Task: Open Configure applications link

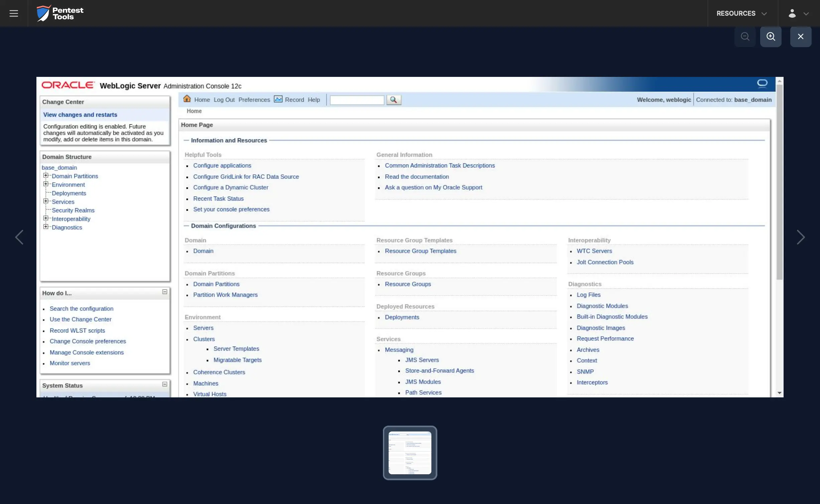Action: click(x=222, y=165)
